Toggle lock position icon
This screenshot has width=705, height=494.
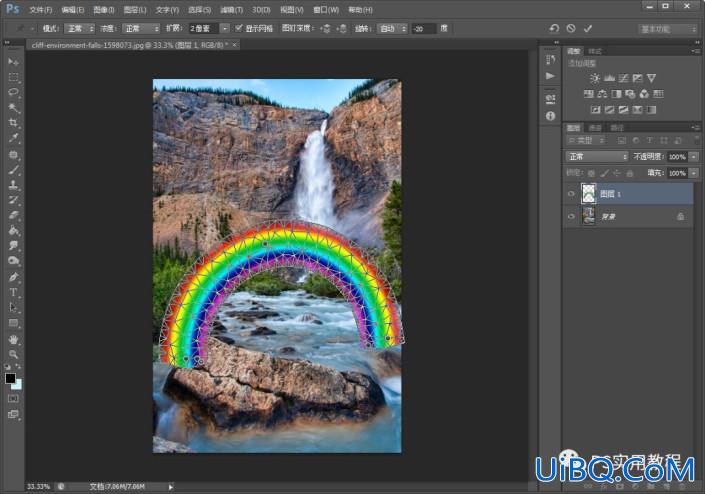(617, 173)
